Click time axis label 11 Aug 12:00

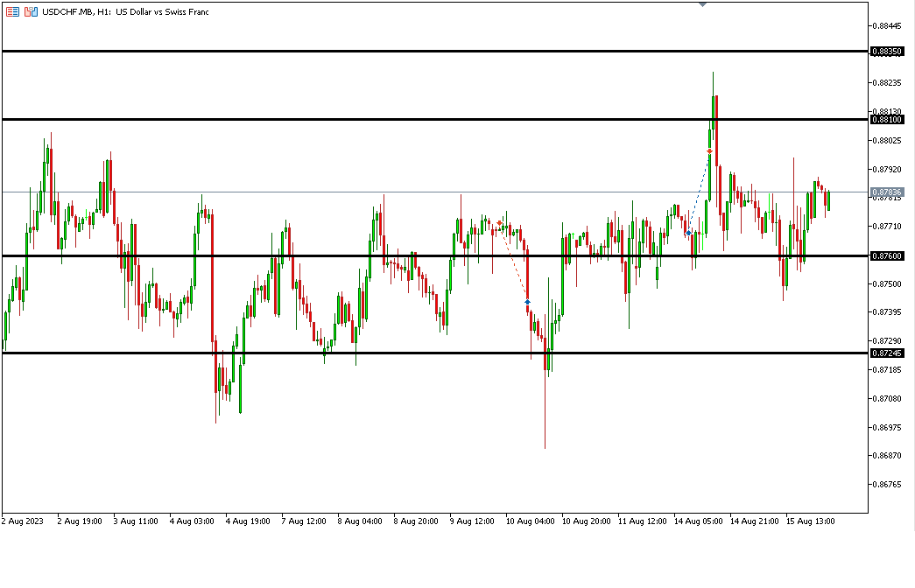coord(642,521)
